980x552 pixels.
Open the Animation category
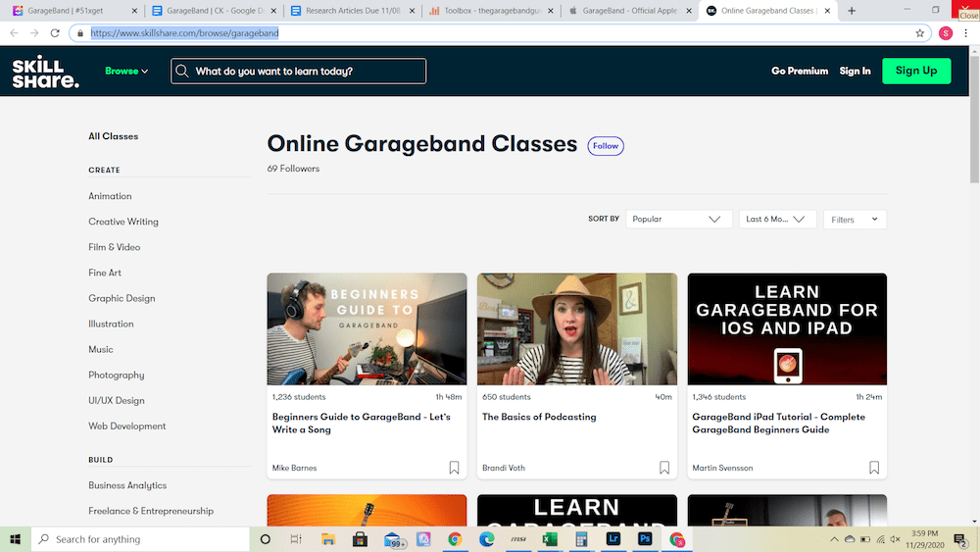click(110, 196)
